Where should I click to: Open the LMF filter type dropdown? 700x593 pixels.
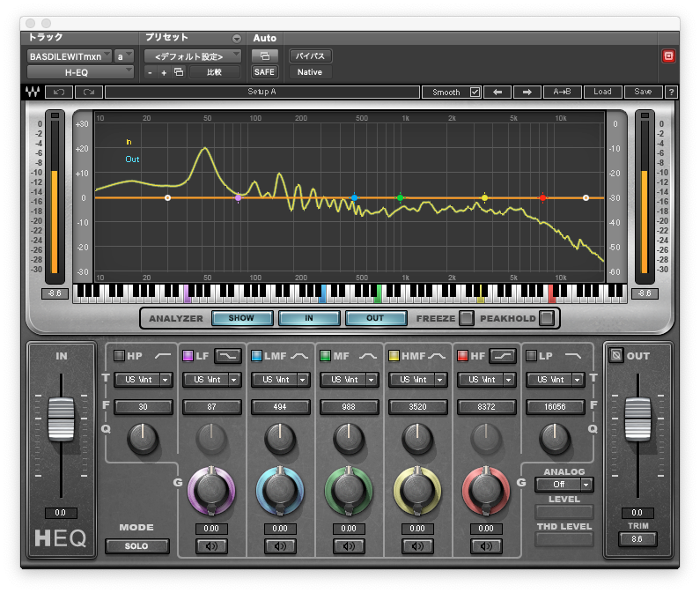click(281, 380)
